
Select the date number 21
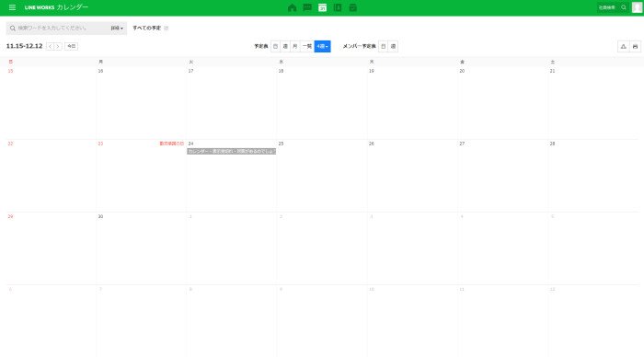(x=552, y=71)
